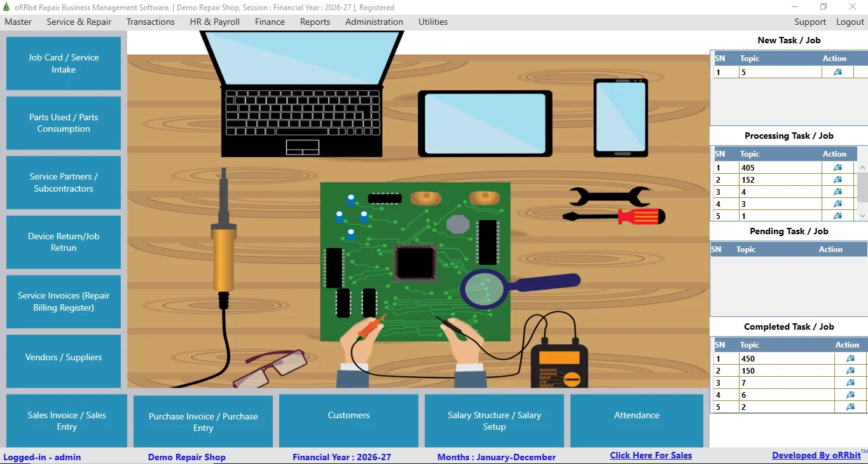
Task: Open action icon for Processing Task topic 4
Action: click(x=837, y=192)
